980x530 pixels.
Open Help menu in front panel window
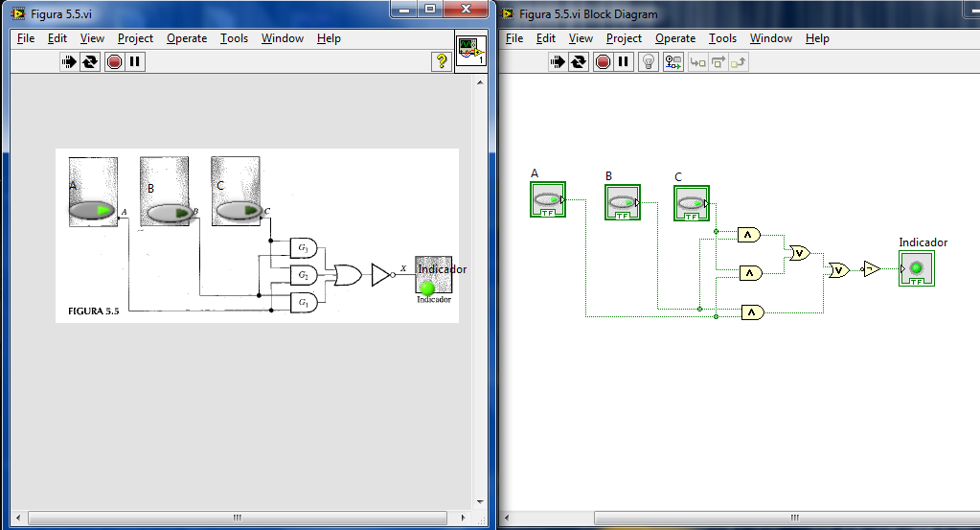coord(329,38)
